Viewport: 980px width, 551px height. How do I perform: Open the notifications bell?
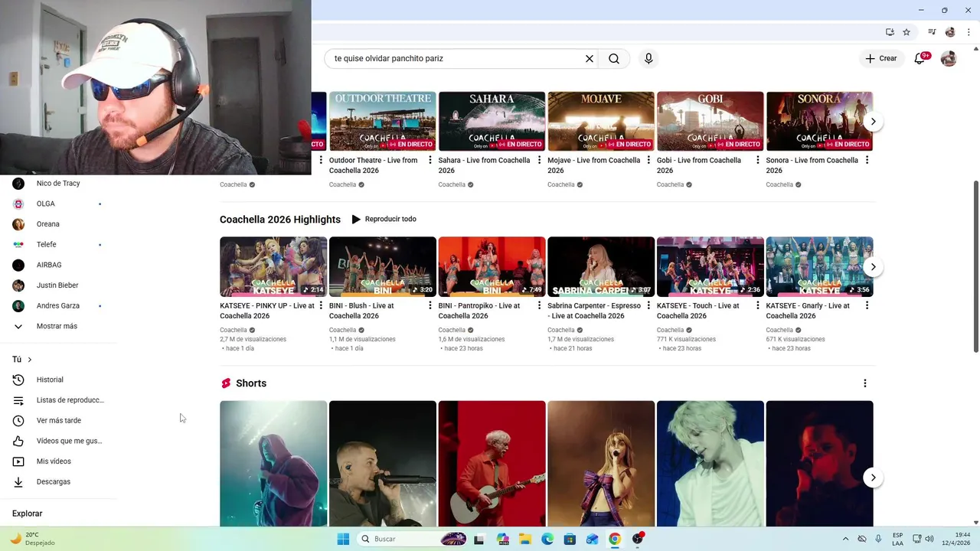click(x=920, y=58)
